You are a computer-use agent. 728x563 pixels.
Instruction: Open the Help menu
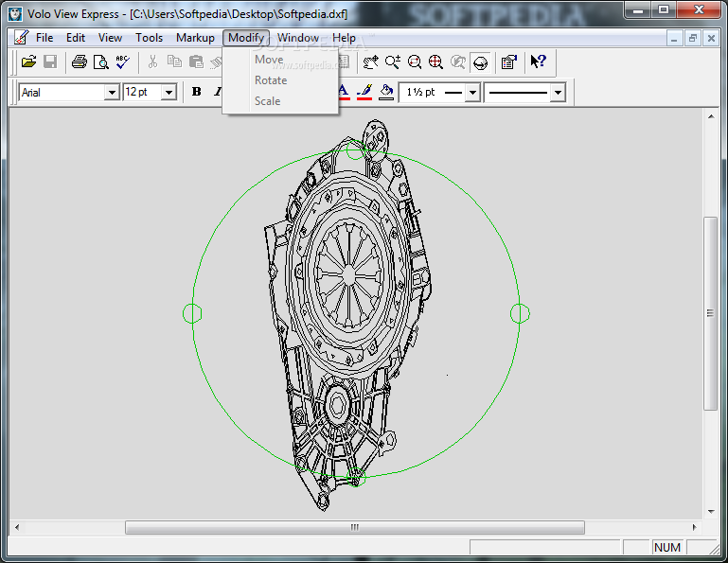pyautogui.click(x=344, y=38)
